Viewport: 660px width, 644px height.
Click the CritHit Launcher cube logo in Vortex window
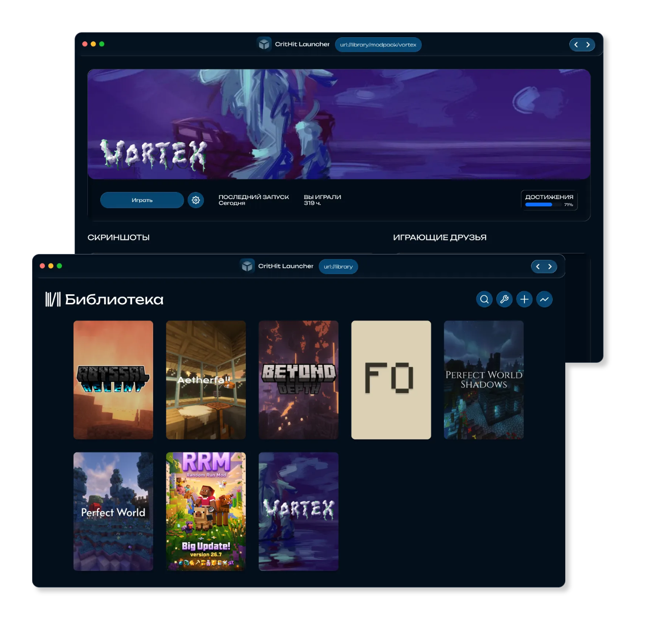click(264, 44)
